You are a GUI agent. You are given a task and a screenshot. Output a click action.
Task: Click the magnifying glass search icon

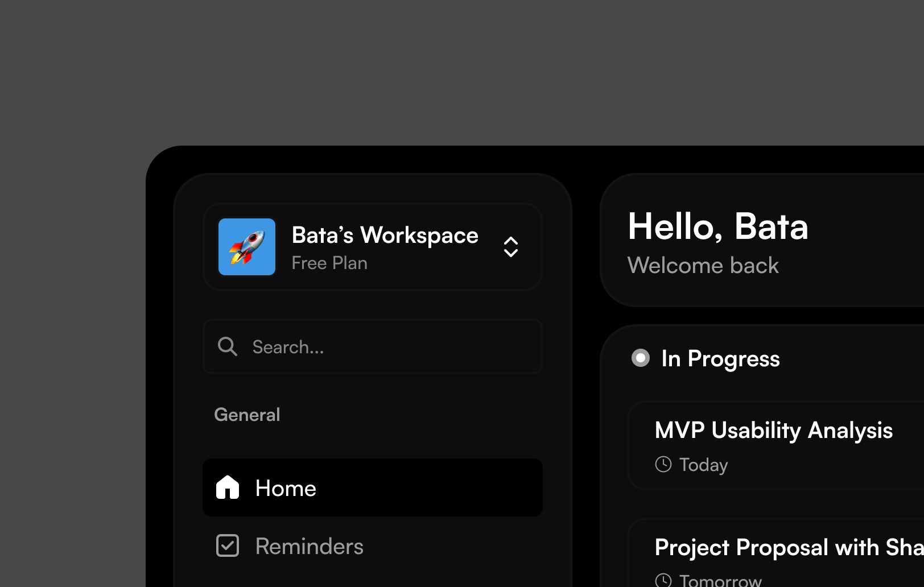pyautogui.click(x=228, y=346)
